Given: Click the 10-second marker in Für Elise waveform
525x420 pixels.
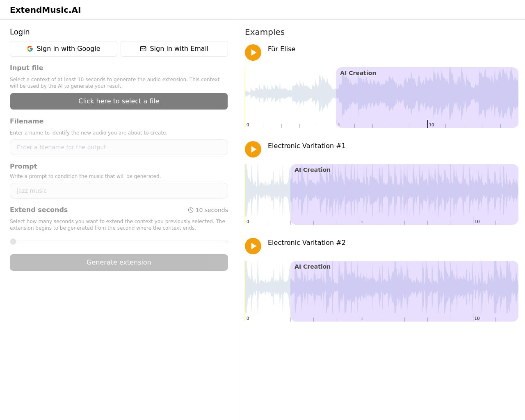Looking at the screenshot, I should (x=431, y=125).
